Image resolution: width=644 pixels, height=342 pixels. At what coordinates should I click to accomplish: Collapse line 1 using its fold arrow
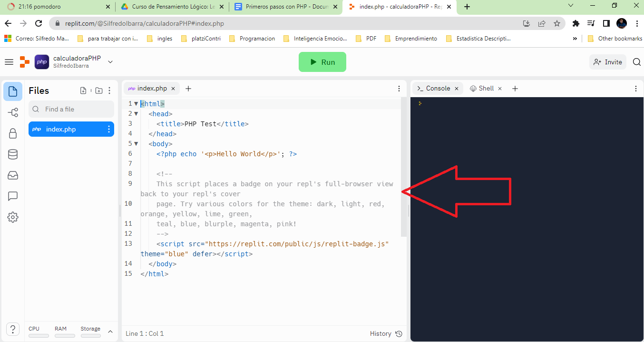click(x=136, y=103)
